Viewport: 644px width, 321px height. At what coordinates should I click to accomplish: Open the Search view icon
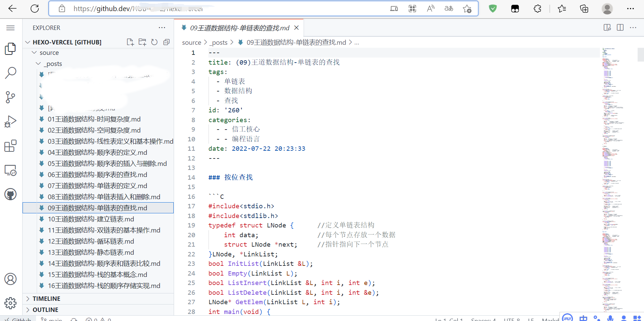pyautogui.click(x=10, y=73)
